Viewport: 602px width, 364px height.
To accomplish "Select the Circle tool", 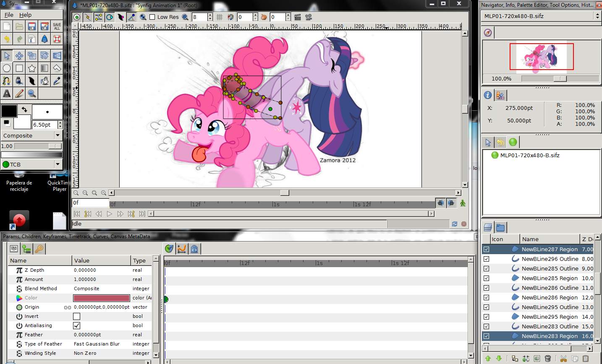I will pyautogui.click(x=7, y=68).
